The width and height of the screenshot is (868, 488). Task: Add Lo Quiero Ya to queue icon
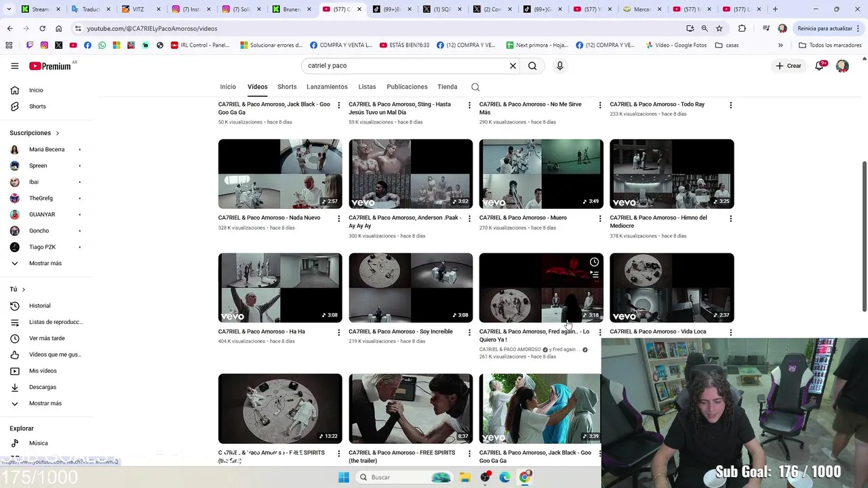[x=594, y=274]
